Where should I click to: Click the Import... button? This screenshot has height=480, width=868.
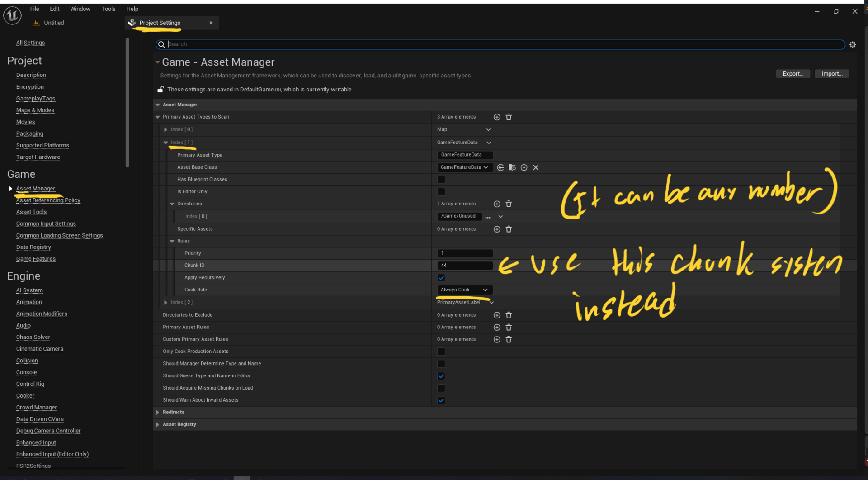[832, 74]
